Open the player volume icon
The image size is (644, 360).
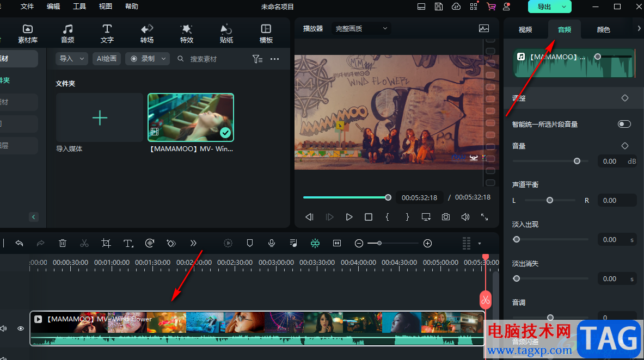(465, 217)
